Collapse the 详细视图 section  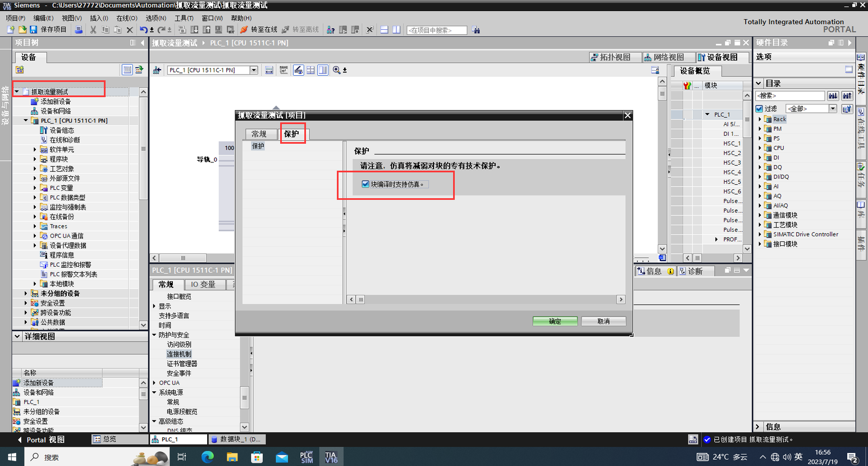17,336
